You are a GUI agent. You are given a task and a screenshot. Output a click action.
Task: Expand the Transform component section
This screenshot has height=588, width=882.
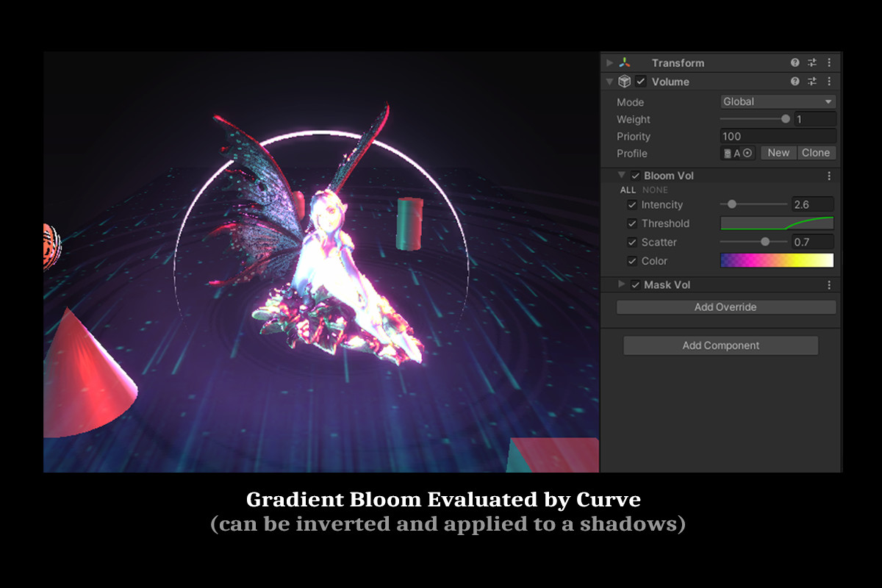609,62
